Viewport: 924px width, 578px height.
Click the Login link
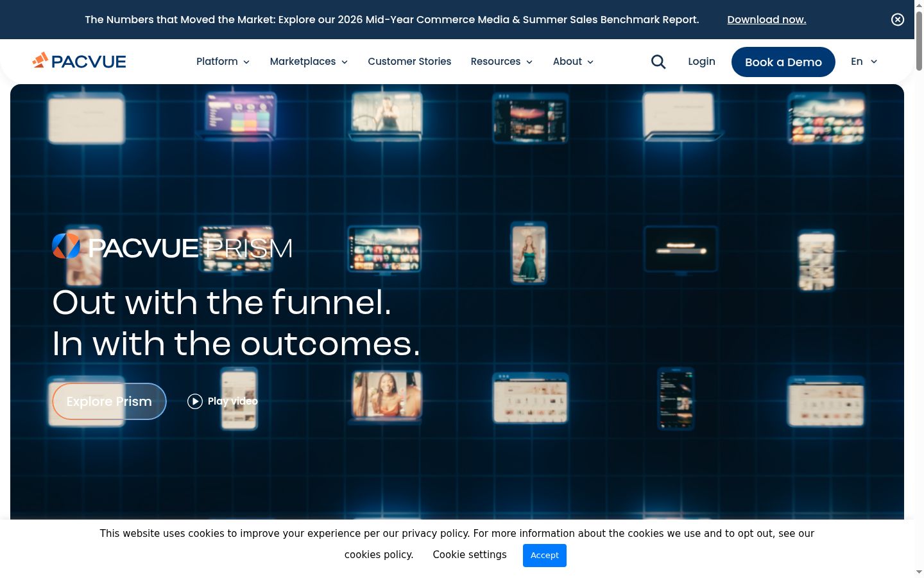click(701, 62)
